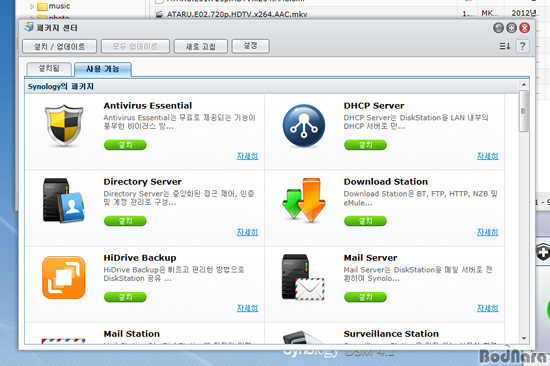The image size is (550, 366).
Task: Open details link for Directory Server
Action: 247,232
